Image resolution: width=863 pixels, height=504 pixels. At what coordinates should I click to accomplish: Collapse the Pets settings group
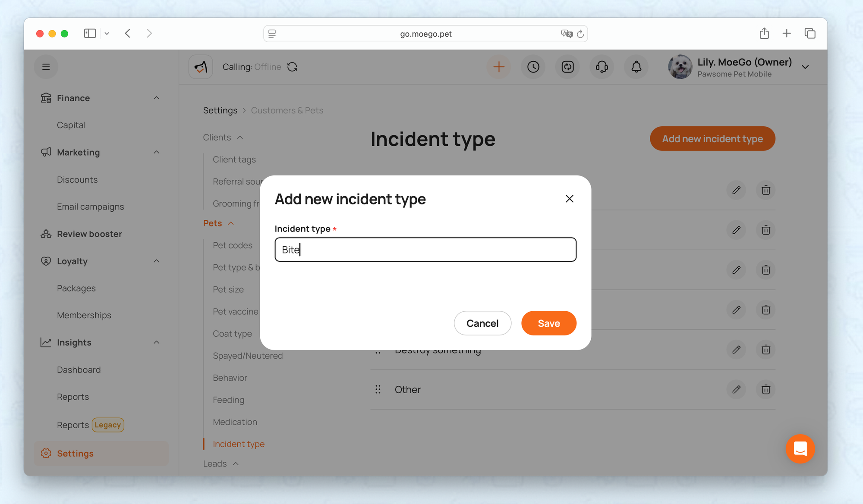pos(231,223)
